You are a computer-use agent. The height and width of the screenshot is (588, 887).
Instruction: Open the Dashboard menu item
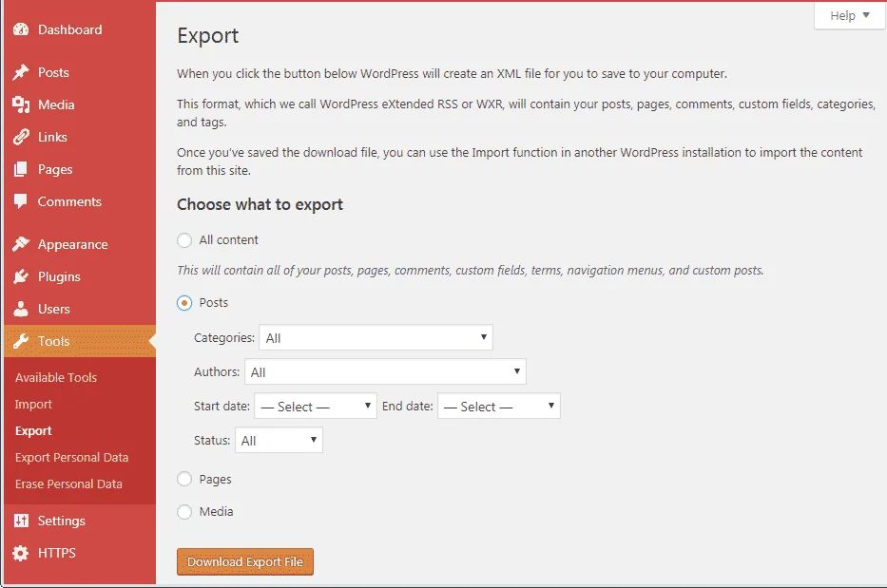69,29
